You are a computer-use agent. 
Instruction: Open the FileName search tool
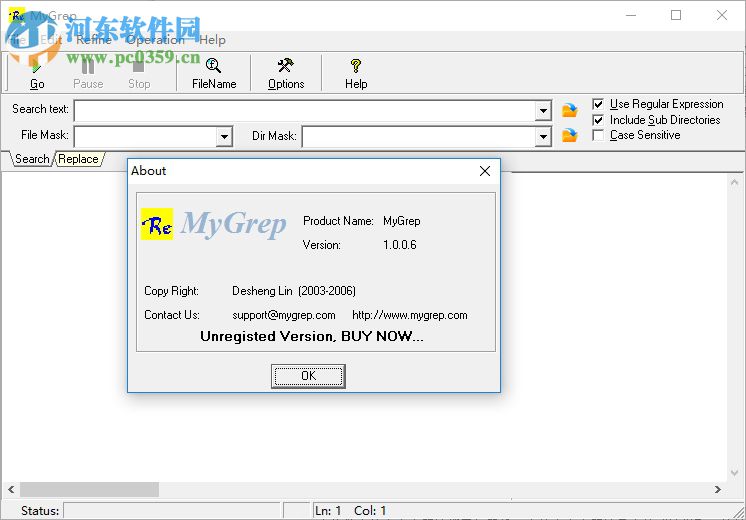click(214, 74)
